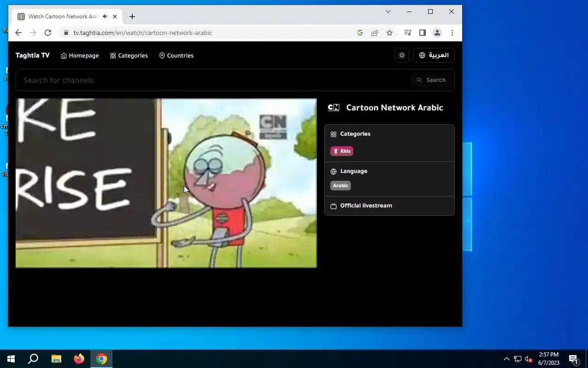Click Chrome taskbar icon

point(102,359)
